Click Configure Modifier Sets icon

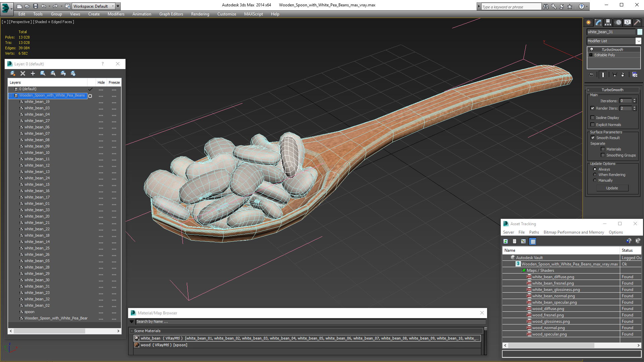pos(635,75)
